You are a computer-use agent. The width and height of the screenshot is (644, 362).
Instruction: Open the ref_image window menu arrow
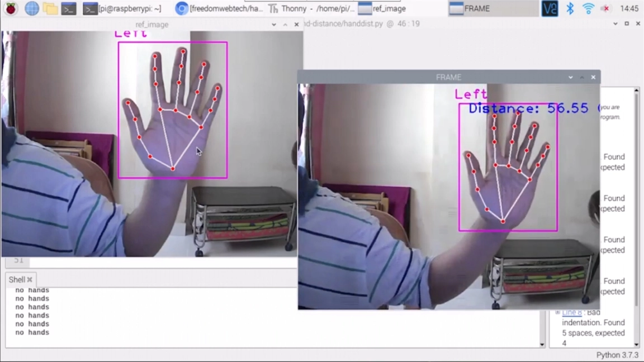pyautogui.click(x=274, y=25)
